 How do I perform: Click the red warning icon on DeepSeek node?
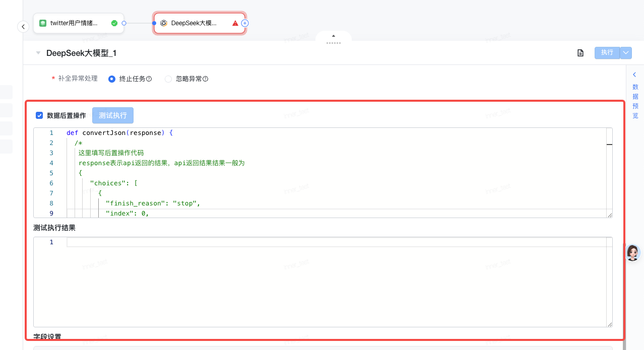pyautogui.click(x=235, y=23)
